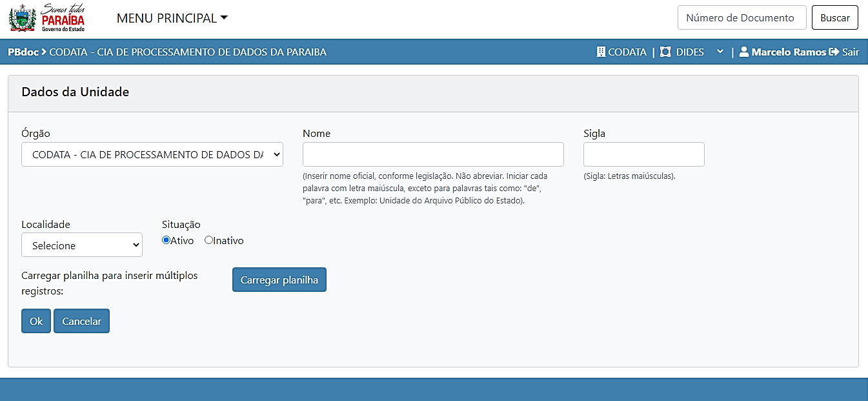Click the CODATA - CIA DE PROCESSAMENTO breadcrumb text
The image size is (868, 401).
(188, 52)
